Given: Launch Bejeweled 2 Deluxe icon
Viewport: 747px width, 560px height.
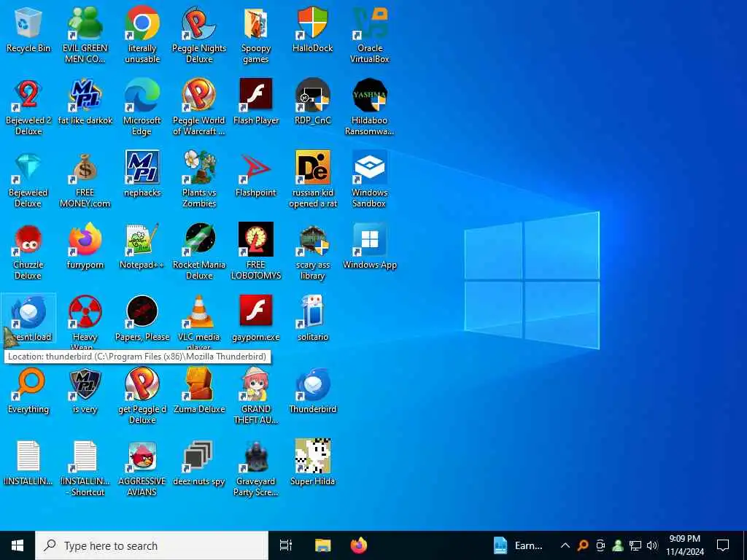Looking at the screenshot, I should 28,106.
